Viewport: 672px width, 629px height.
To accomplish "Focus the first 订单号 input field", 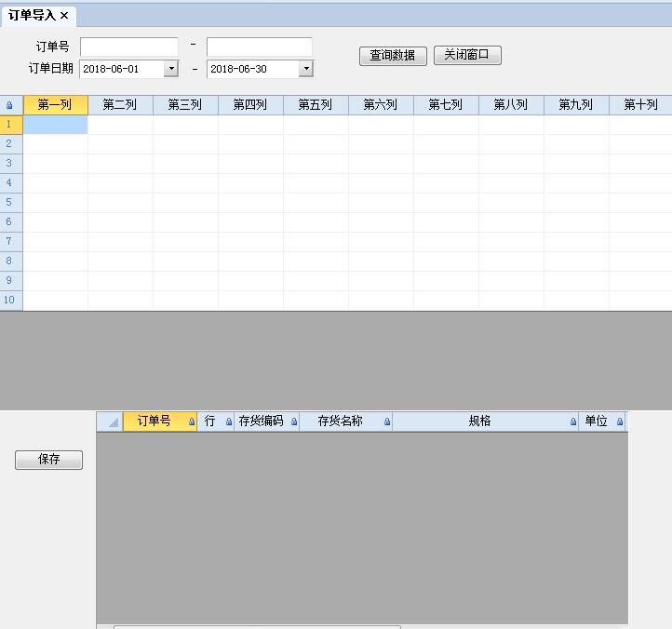I will 129,47.
